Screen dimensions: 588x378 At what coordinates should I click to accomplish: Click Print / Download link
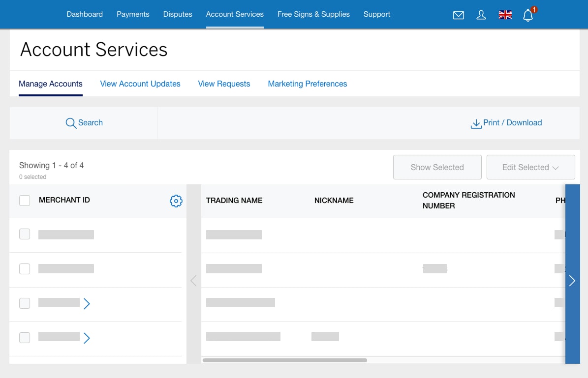click(x=512, y=122)
